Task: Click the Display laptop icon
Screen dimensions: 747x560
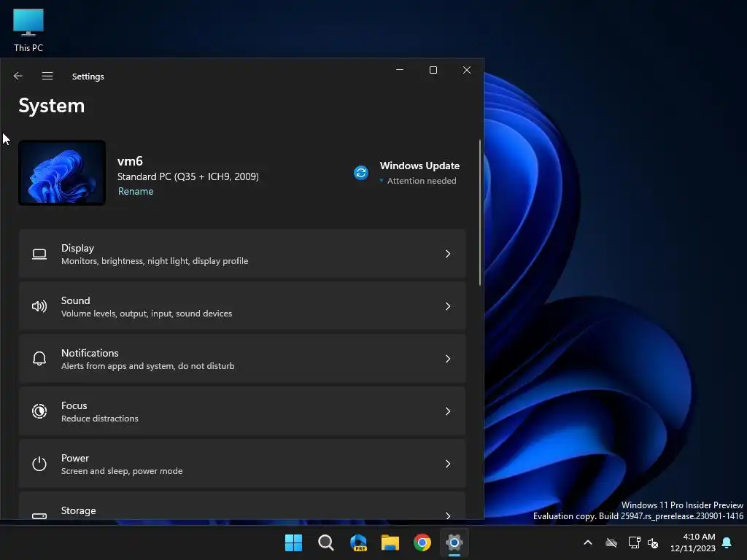Action: 39,254
